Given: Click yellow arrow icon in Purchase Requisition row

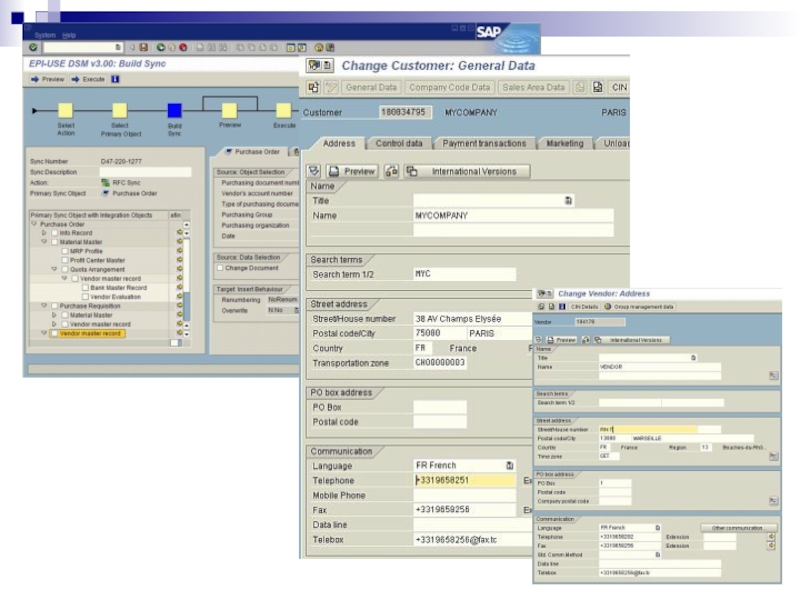Looking at the screenshot, I should [x=179, y=306].
